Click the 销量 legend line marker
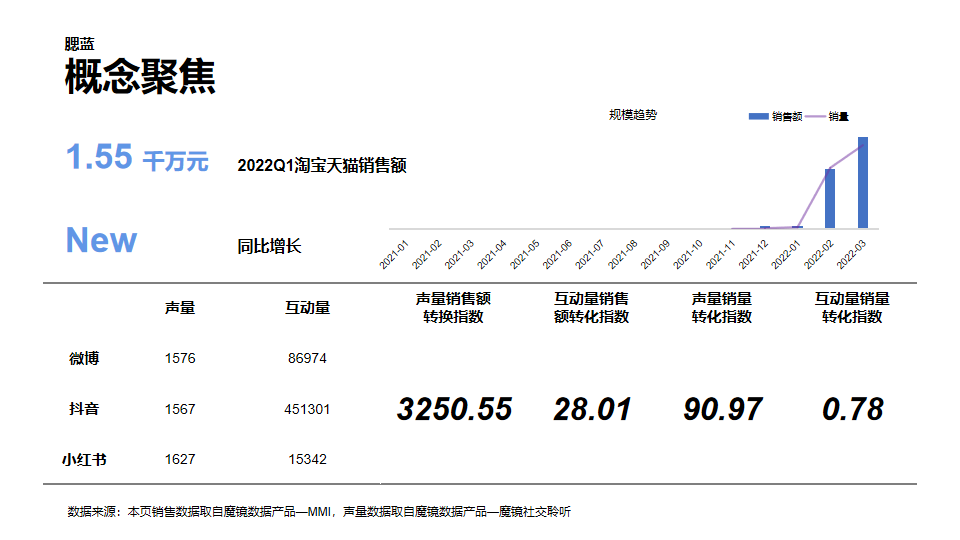960x540 pixels. point(816,116)
